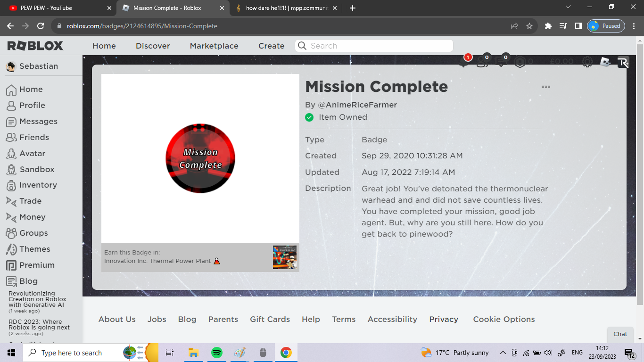The width and height of the screenshot is (644, 362).
Task: Open the notifications bell icon
Action: [464, 62]
